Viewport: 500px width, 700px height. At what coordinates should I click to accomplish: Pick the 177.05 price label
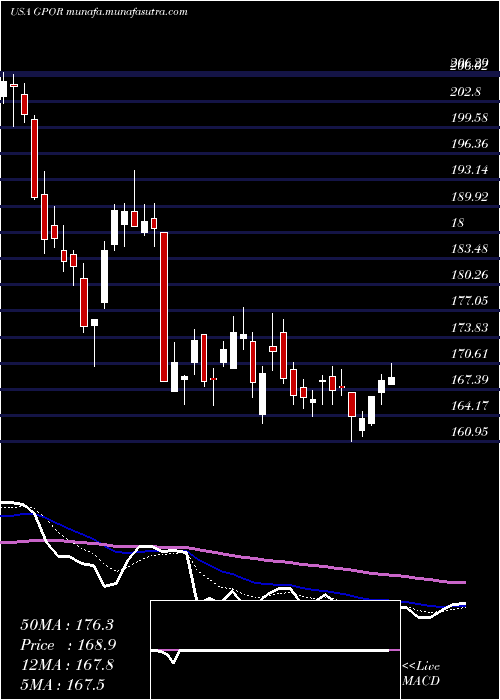(468, 301)
